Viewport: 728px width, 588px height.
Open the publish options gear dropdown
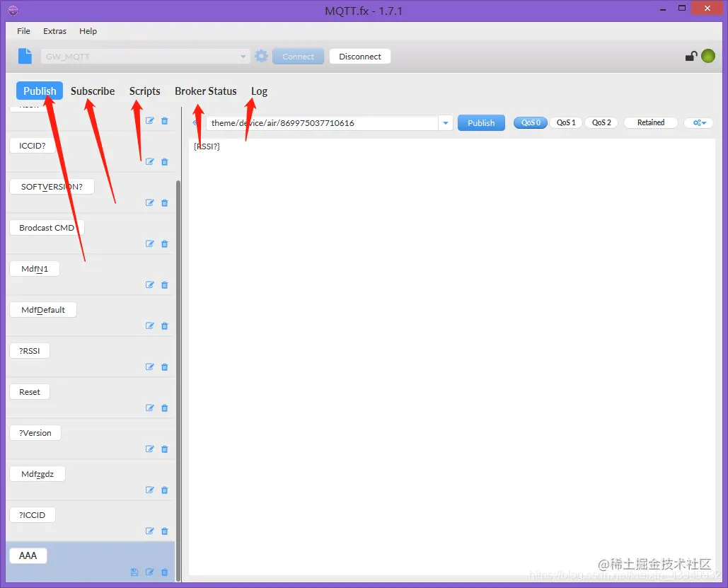click(699, 122)
